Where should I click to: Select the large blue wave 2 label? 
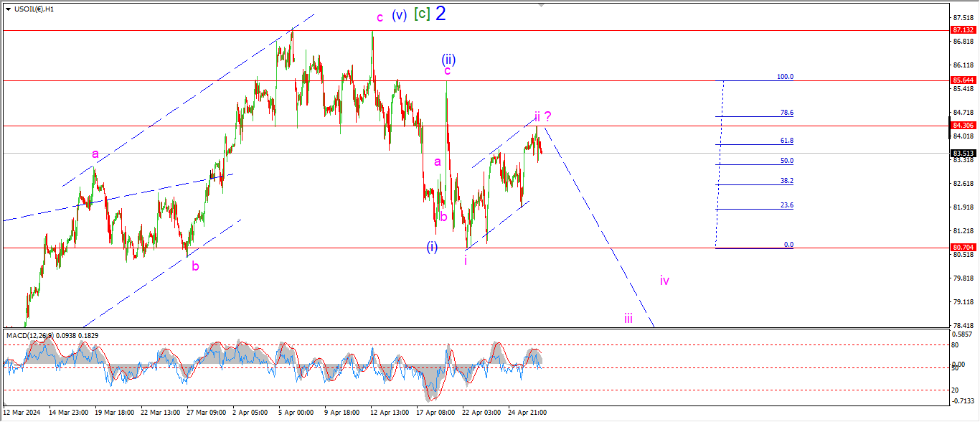pyautogui.click(x=440, y=14)
